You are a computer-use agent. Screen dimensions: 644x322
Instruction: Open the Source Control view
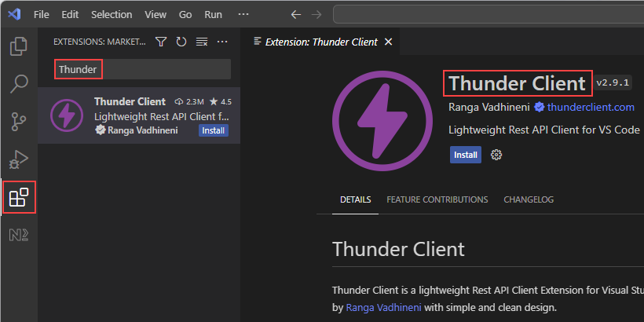click(x=19, y=122)
